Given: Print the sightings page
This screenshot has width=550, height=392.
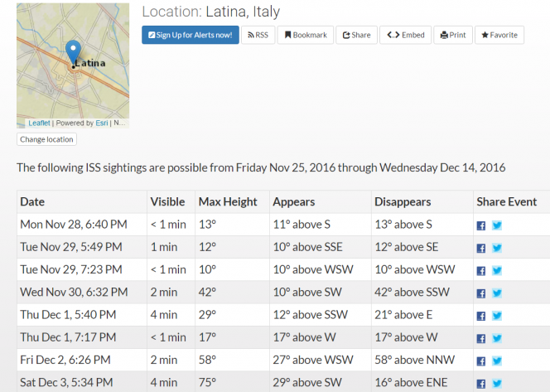Looking at the screenshot, I should pyautogui.click(x=453, y=35).
